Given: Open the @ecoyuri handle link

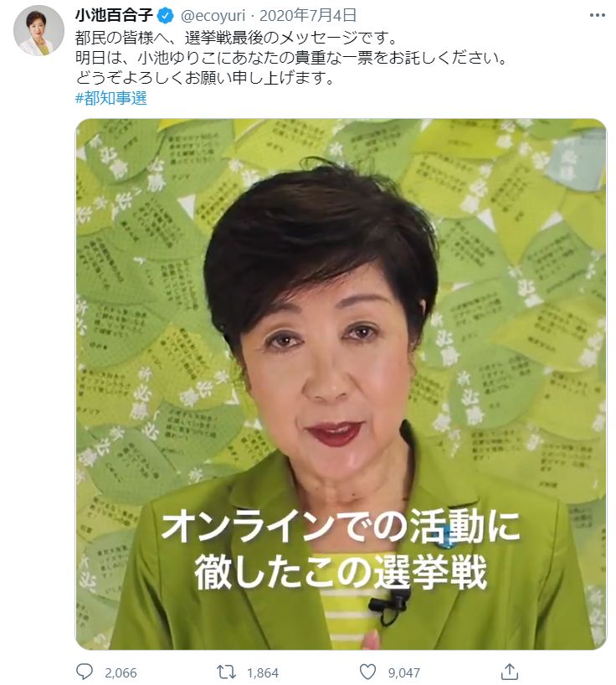Looking at the screenshot, I should pyautogui.click(x=213, y=16).
